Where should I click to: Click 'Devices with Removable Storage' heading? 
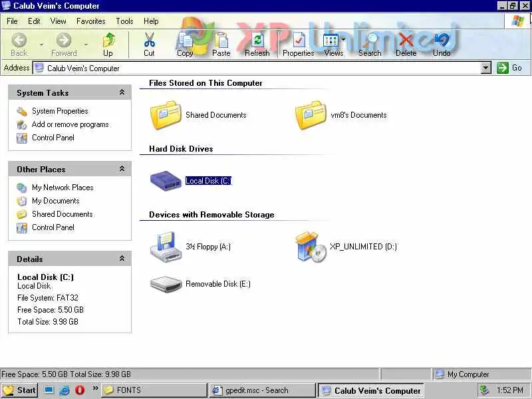pos(211,215)
